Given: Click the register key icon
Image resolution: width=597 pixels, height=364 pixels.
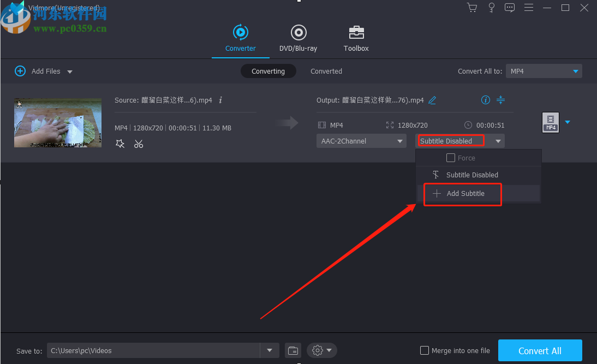Looking at the screenshot, I should [492, 8].
